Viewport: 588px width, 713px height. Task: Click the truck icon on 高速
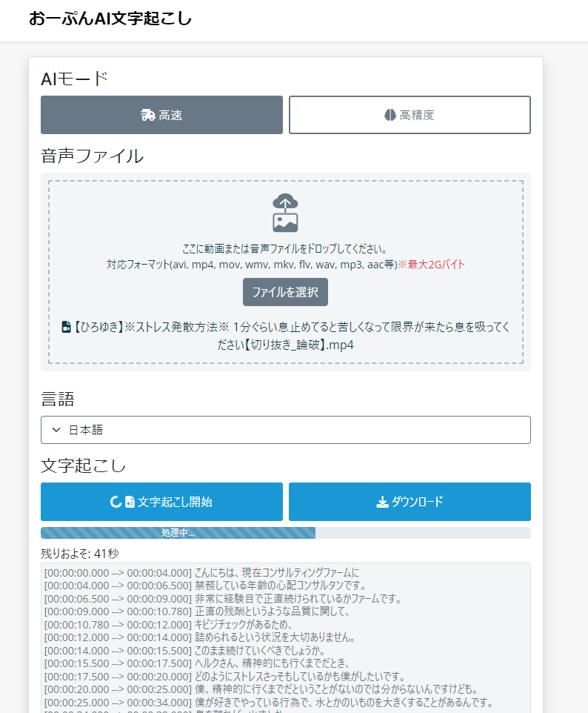click(x=147, y=115)
